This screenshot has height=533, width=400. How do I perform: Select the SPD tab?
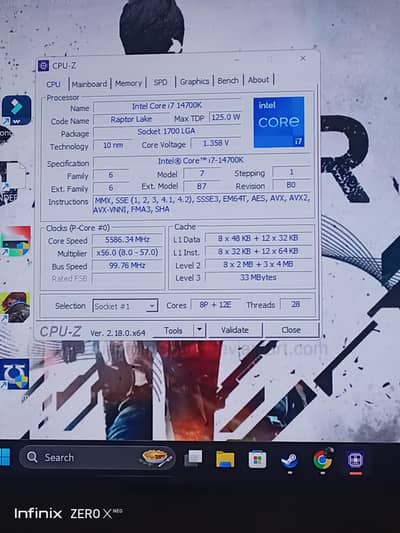160,82
